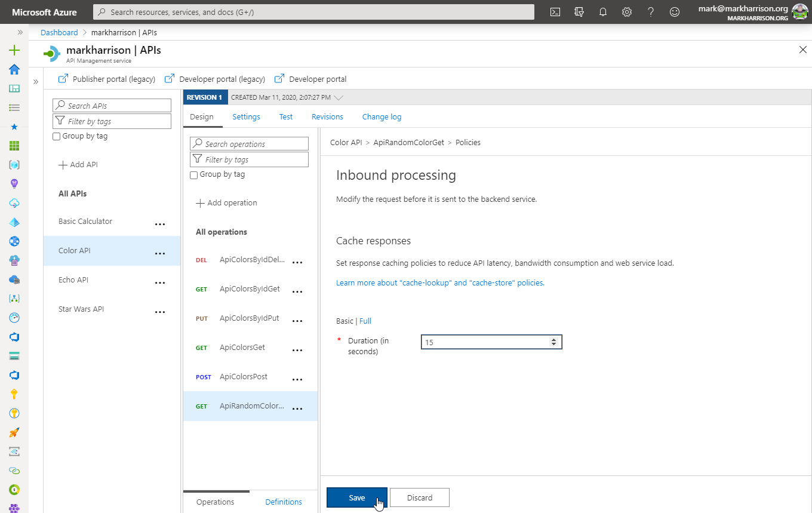
Task: Open the Learn more about cache-lookup link
Action: [x=440, y=282]
